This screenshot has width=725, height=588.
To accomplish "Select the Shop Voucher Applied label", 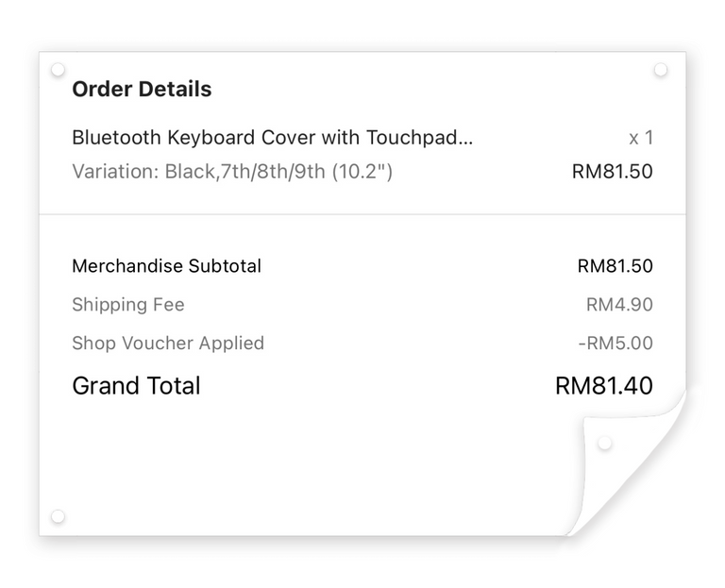I will pos(168,344).
